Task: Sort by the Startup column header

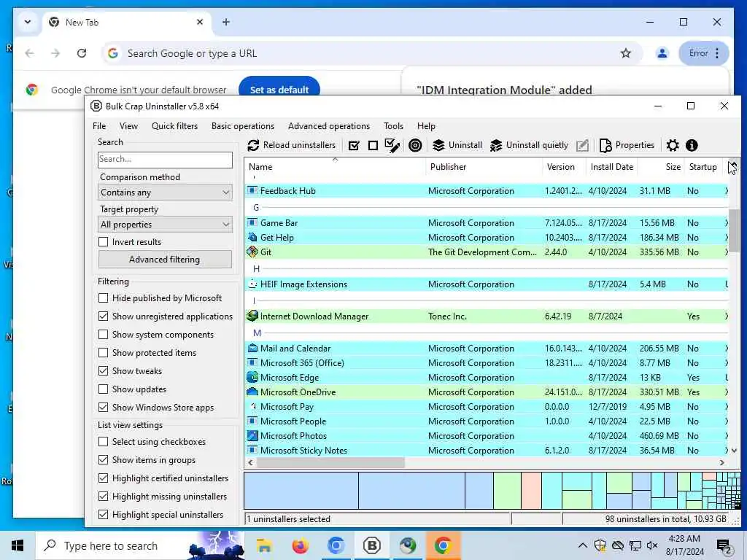Action: (703, 167)
